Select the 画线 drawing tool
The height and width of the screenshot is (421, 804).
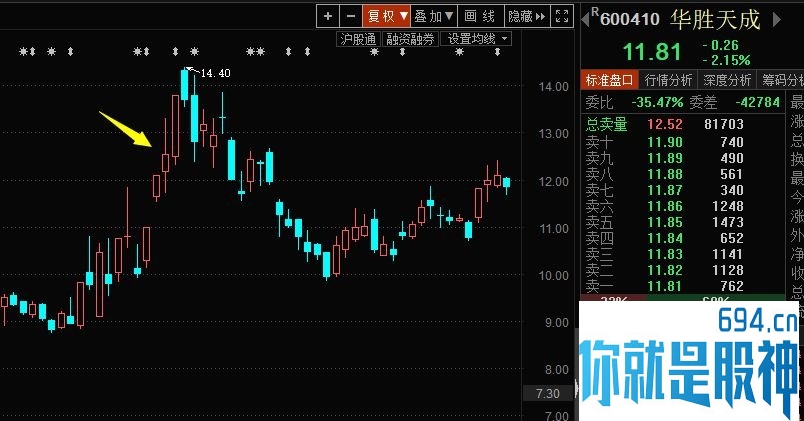point(480,16)
